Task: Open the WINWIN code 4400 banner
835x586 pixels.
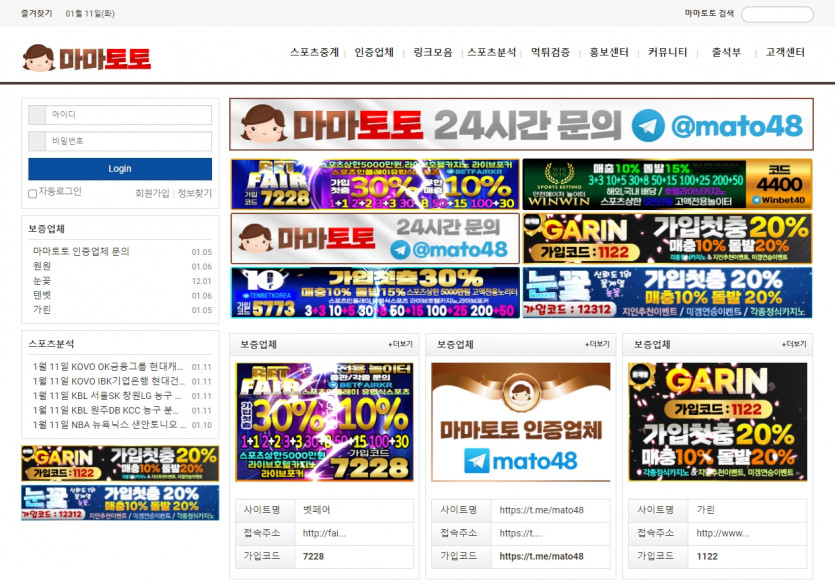Action: pyautogui.click(x=667, y=185)
